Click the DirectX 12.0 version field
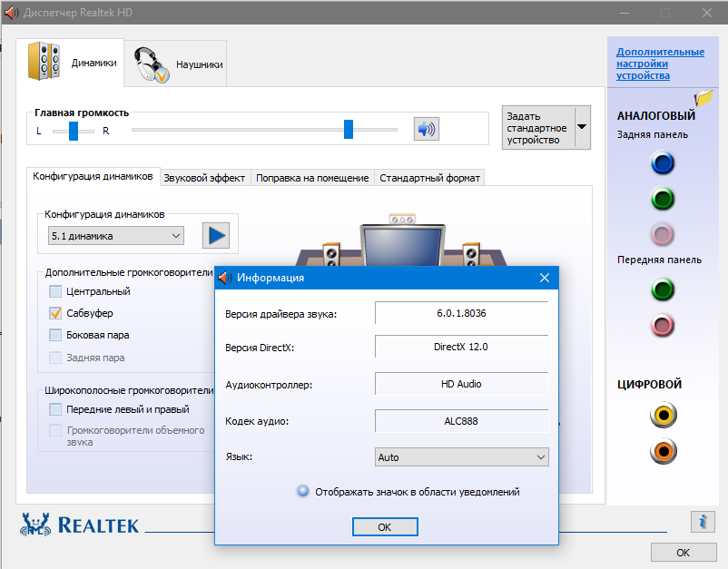 point(461,347)
